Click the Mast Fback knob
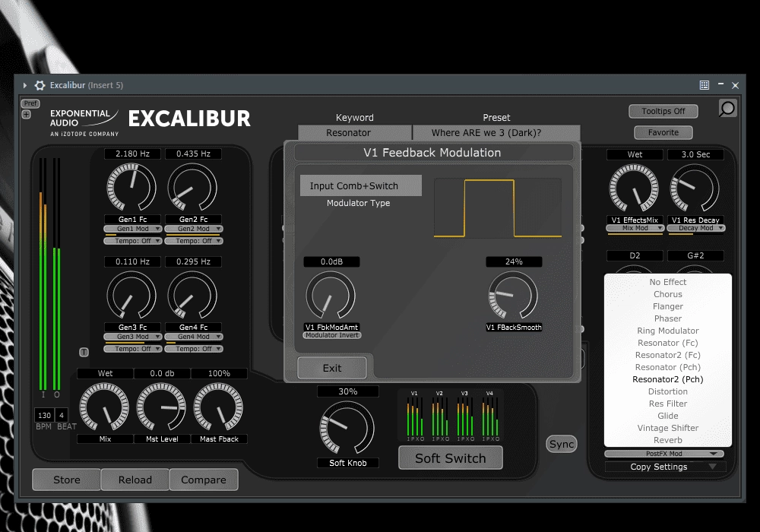Viewport: 760px width, 532px height. click(219, 407)
